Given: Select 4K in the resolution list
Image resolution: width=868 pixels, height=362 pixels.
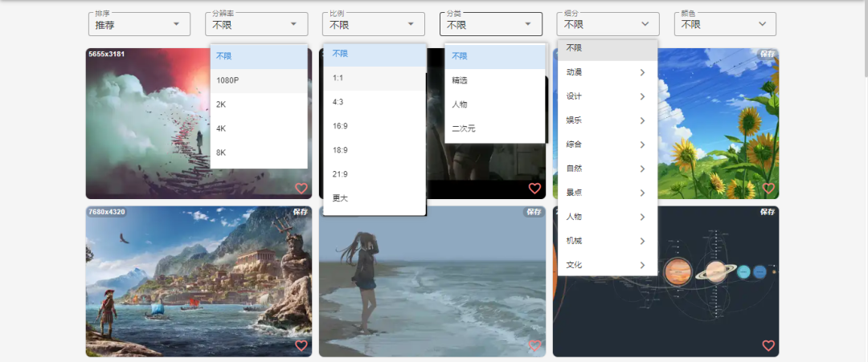Looking at the screenshot, I should 222,128.
